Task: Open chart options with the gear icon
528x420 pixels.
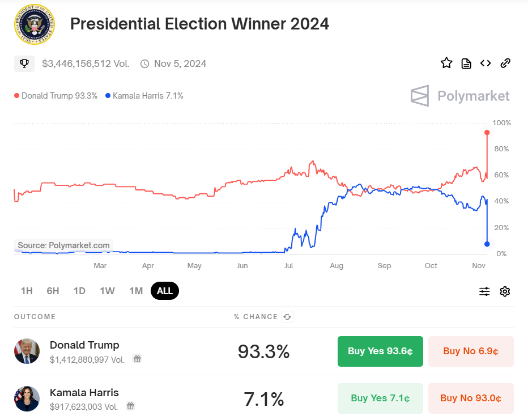Action: pos(505,291)
